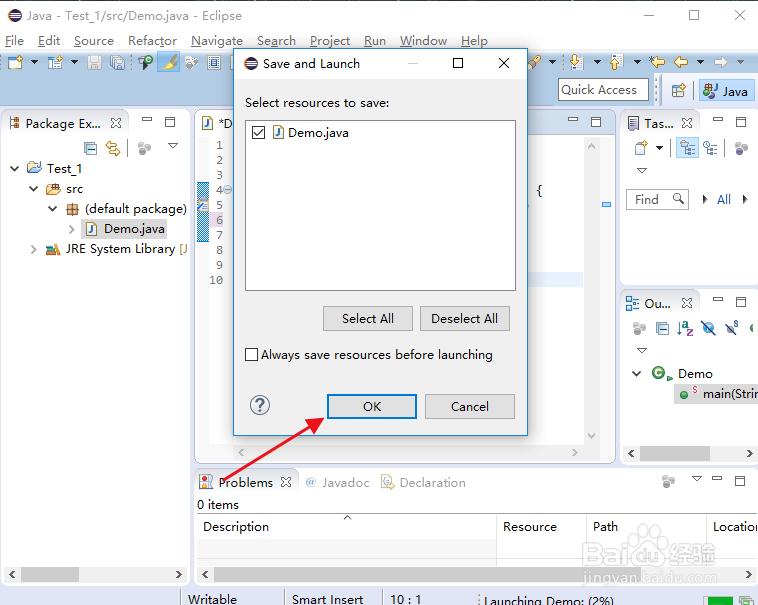758x605 pixels.
Task: Click the Back navigation arrow icon
Action: (x=681, y=62)
